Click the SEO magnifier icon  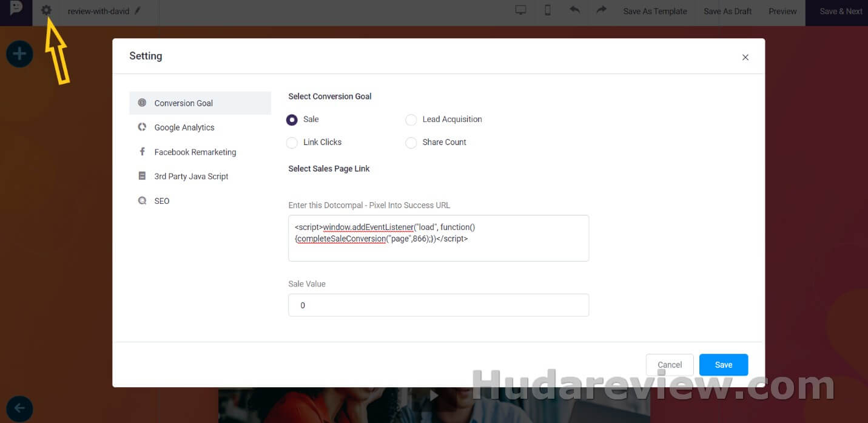point(142,200)
